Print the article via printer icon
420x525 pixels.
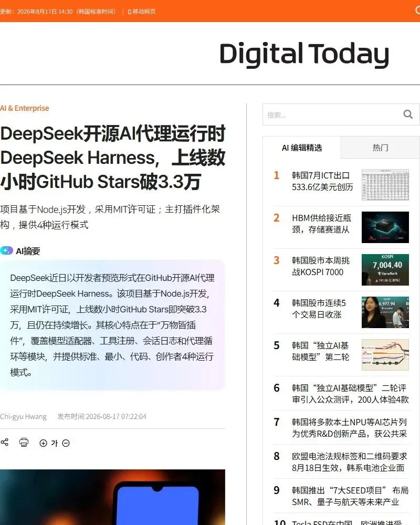click(24, 443)
